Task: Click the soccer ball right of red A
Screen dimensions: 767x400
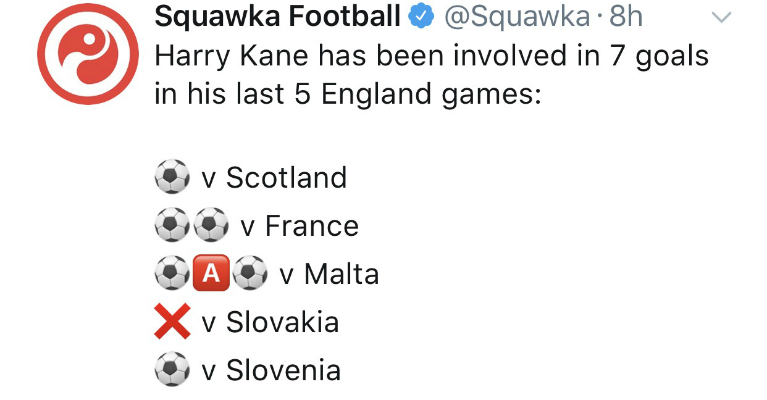Action: [250, 275]
